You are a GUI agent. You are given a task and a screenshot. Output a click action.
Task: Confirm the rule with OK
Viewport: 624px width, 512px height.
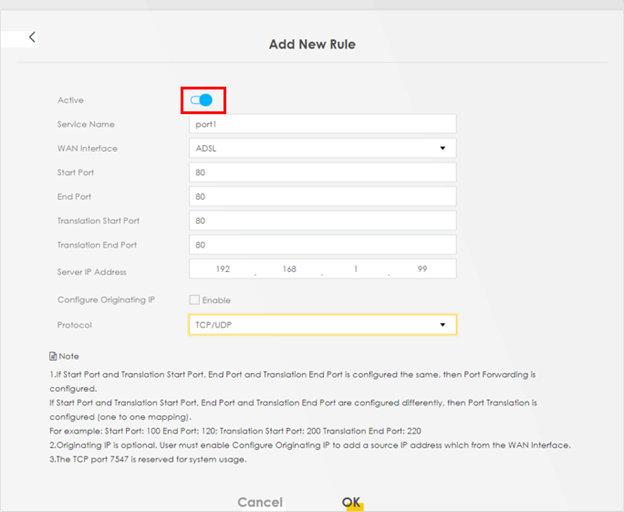[x=351, y=502]
